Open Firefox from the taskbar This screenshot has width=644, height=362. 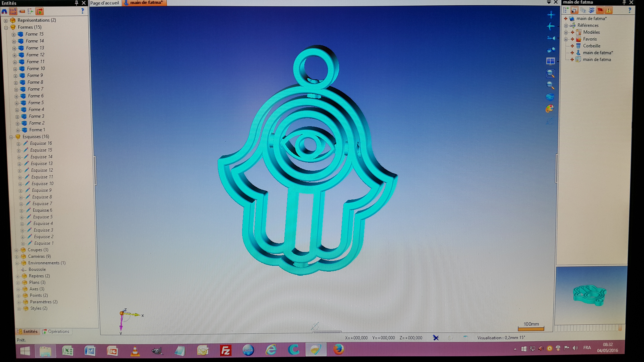point(338,349)
